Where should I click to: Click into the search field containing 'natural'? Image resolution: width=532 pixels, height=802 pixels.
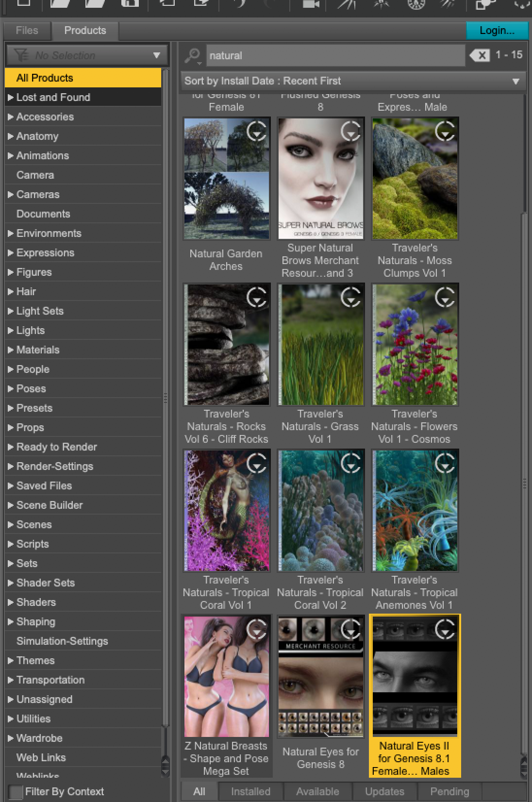[x=335, y=55]
